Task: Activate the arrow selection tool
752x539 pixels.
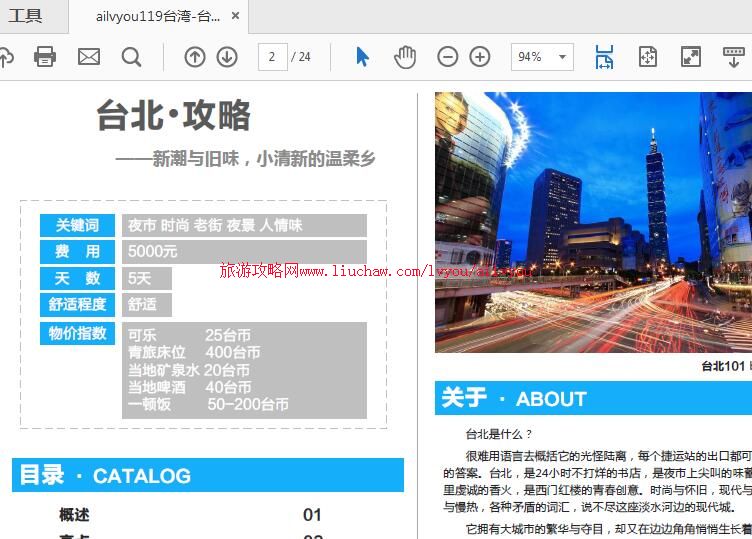Action: (x=362, y=57)
